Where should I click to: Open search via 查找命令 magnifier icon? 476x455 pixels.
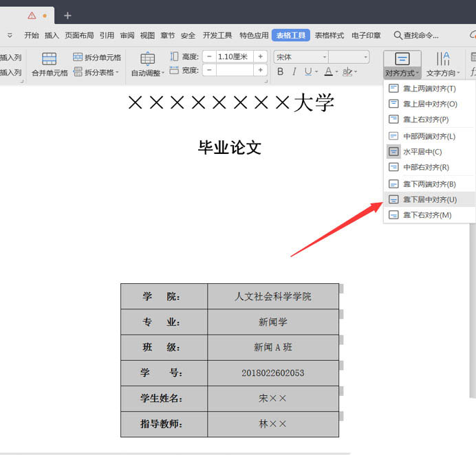point(398,35)
